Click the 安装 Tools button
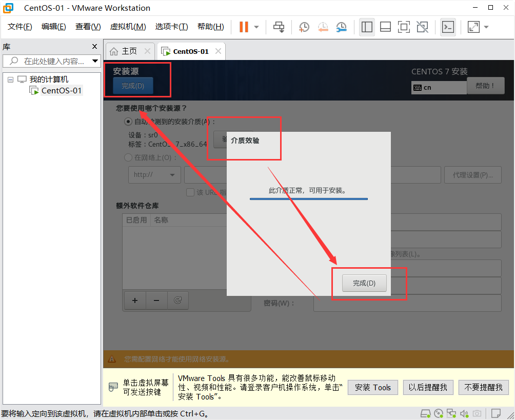The image size is (515, 420). pyautogui.click(x=372, y=387)
